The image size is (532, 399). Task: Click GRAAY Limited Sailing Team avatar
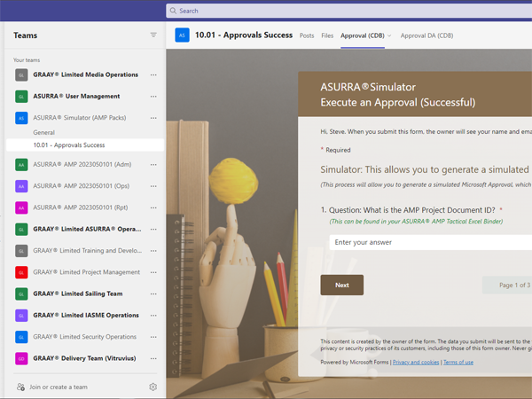coord(21,293)
